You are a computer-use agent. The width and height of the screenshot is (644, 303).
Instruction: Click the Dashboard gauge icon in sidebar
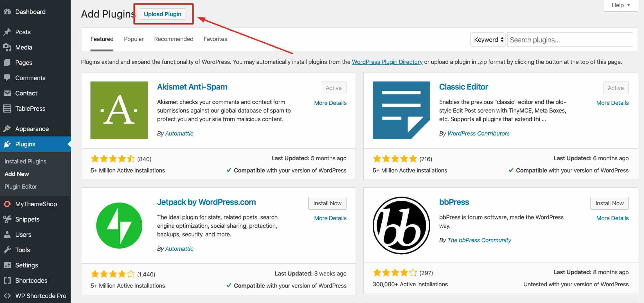click(x=7, y=12)
